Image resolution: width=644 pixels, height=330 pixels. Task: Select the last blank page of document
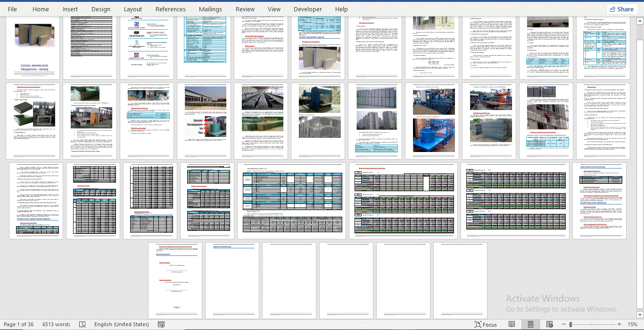[x=460, y=281]
